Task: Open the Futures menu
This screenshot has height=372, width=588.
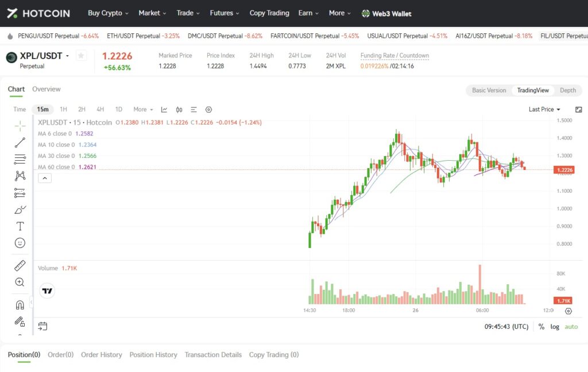Action: (x=225, y=13)
